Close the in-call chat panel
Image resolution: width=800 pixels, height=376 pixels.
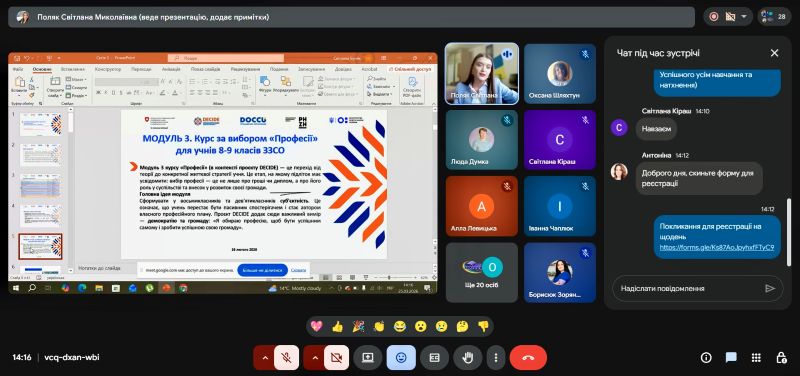coord(774,53)
